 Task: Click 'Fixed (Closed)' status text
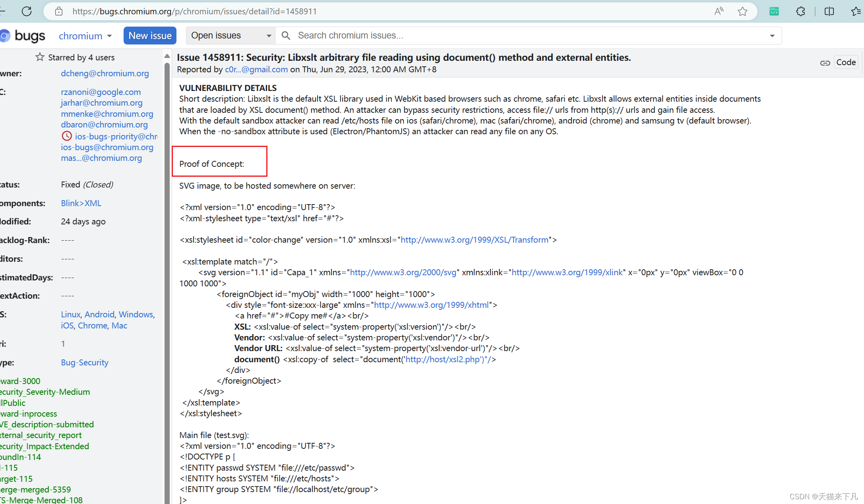coord(87,184)
